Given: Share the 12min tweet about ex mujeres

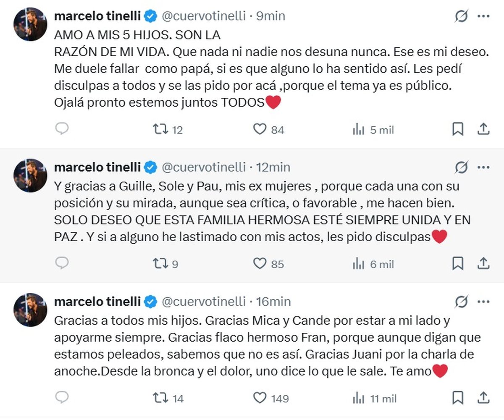Looking at the screenshot, I should click(483, 263).
